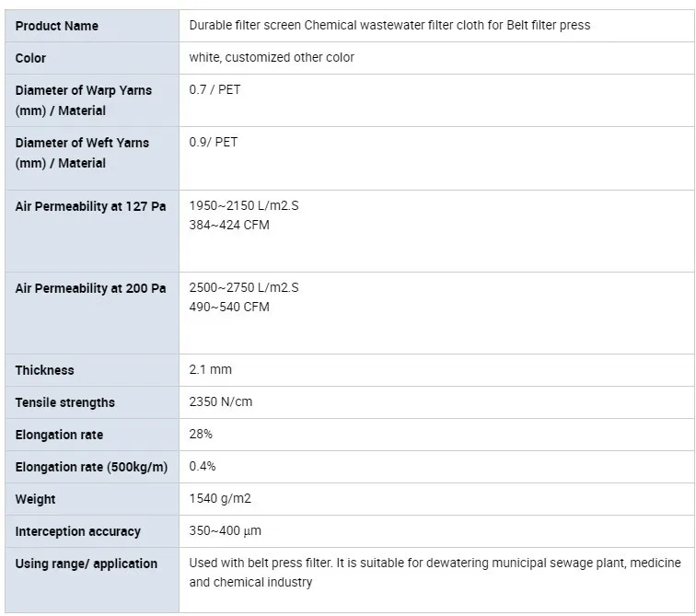The width and height of the screenshot is (696, 616).
Task: Select the 350~400 µm value
Action: (x=225, y=530)
